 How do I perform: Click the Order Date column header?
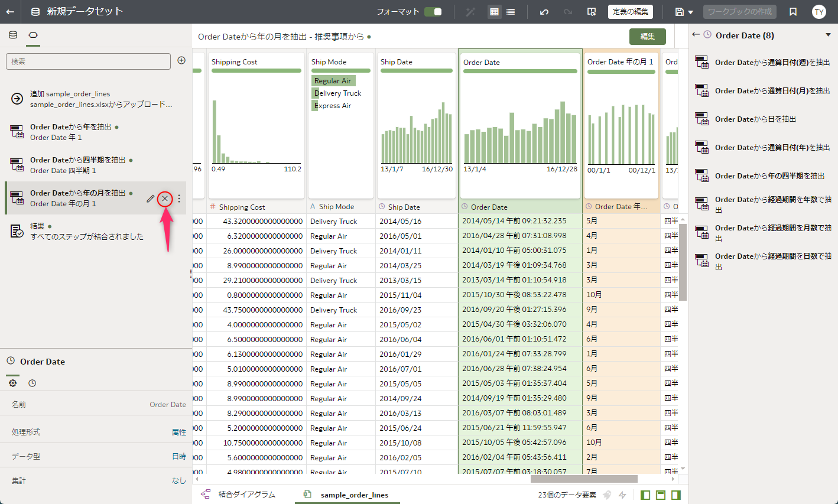(x=520, y=207)
